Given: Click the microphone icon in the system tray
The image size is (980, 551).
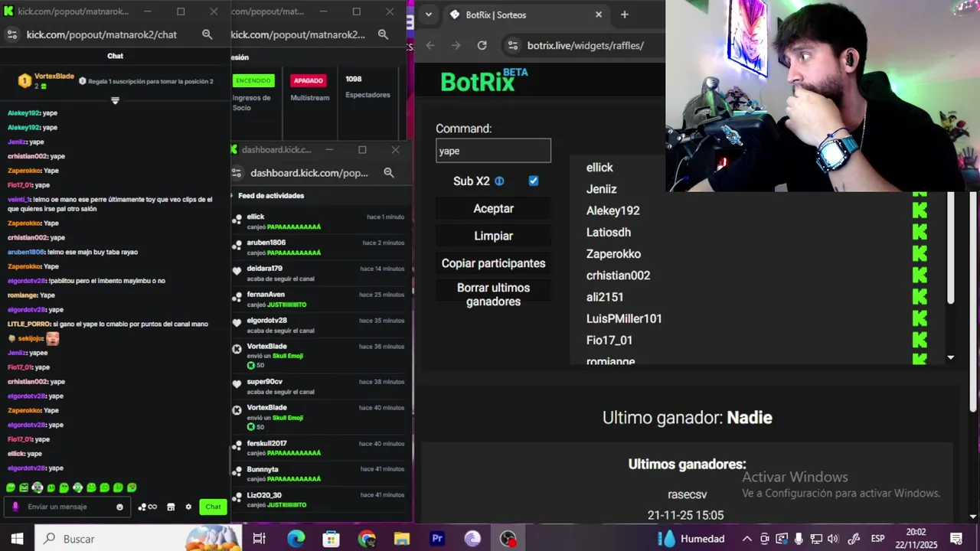Looking at the screenshot, I should (x=799, y=539).
